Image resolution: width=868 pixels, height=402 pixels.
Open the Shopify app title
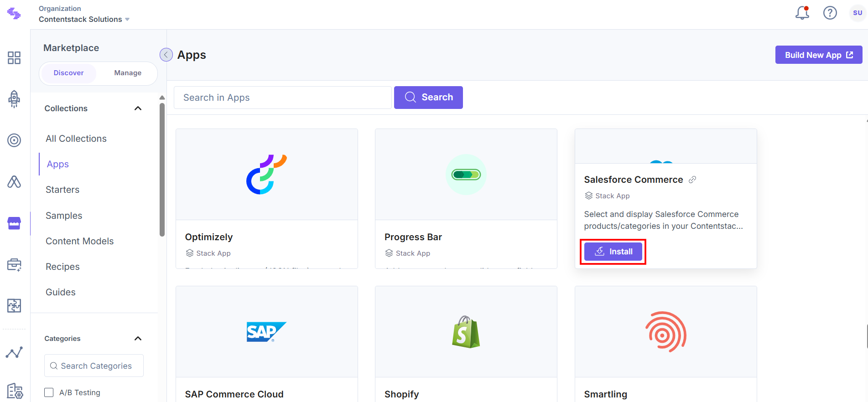(402, 394)
